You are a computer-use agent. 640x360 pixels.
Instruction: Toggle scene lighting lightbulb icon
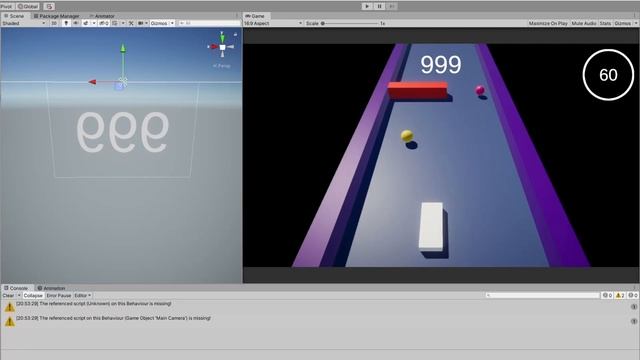click(x=66, y=23)
